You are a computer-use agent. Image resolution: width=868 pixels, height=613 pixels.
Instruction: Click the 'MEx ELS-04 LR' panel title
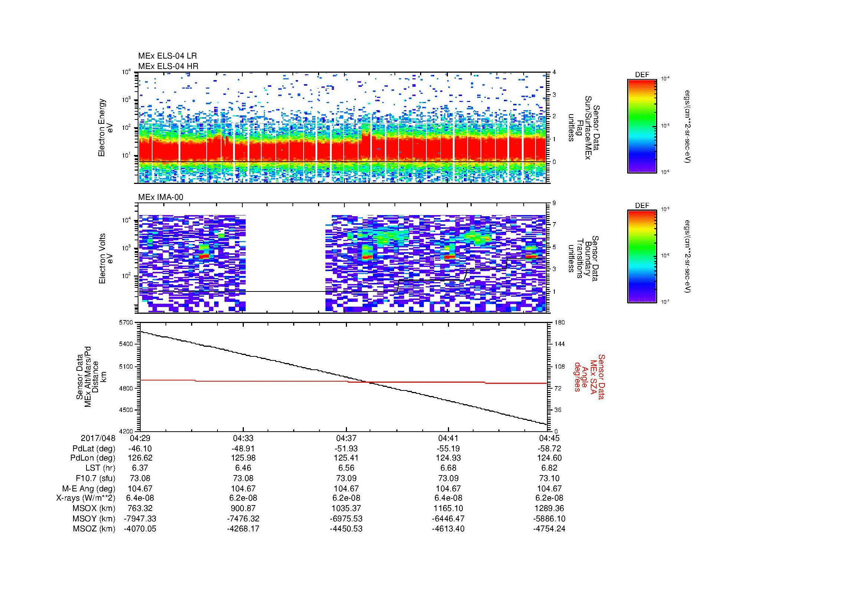167,56
